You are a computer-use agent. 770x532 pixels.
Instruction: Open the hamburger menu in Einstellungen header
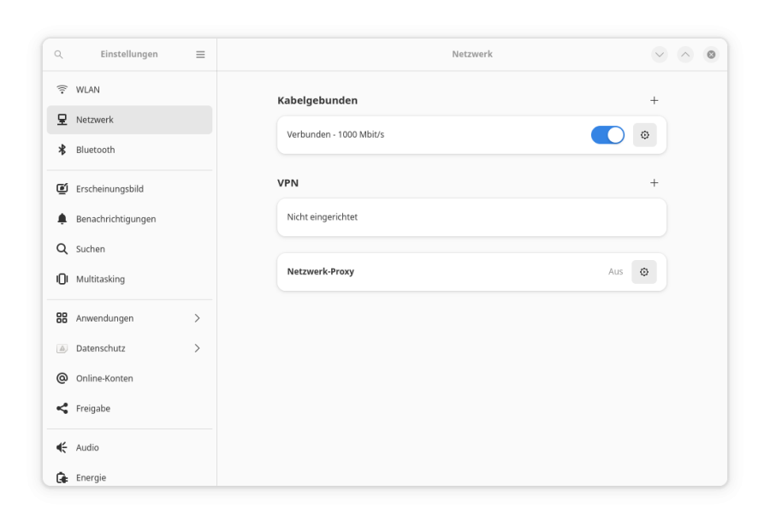[x=200, y=55]
